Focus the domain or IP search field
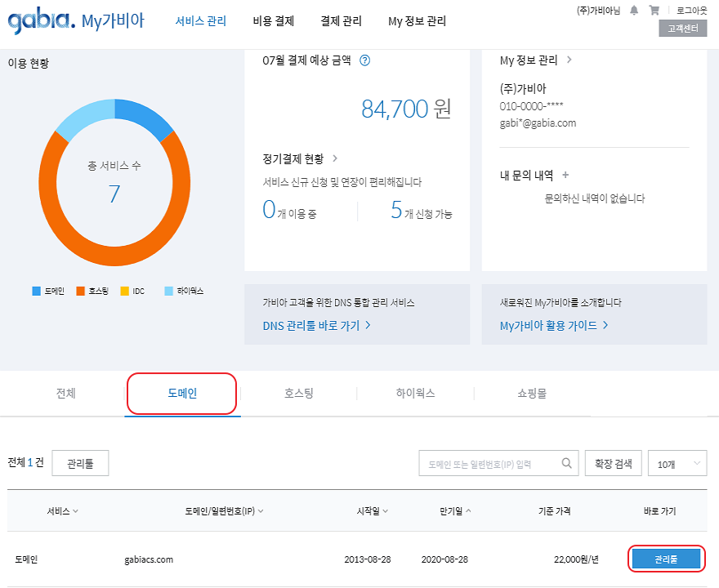The width and height of the screenshot is (719, 588). click(498, 463)
